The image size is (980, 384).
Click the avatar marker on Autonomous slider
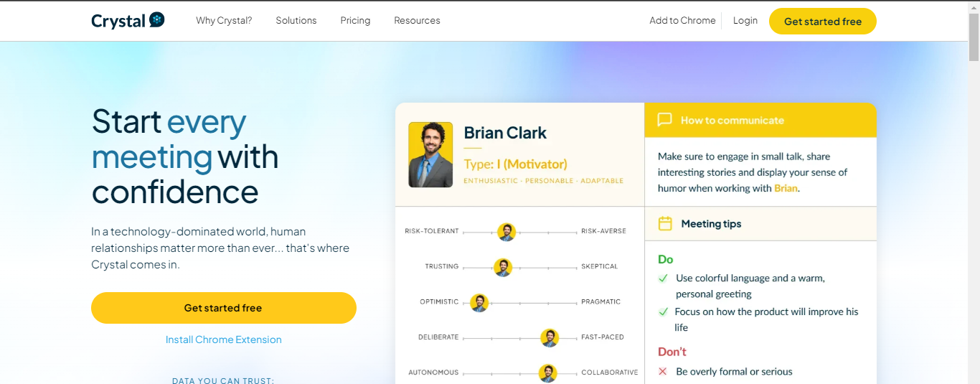pyautogui.click(x=547, y=373)
